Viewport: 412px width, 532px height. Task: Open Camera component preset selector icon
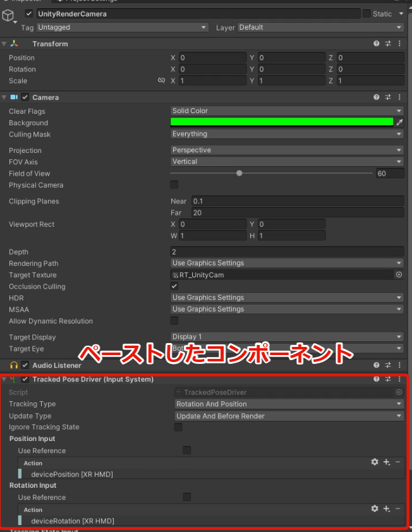(x=387, y=97)
